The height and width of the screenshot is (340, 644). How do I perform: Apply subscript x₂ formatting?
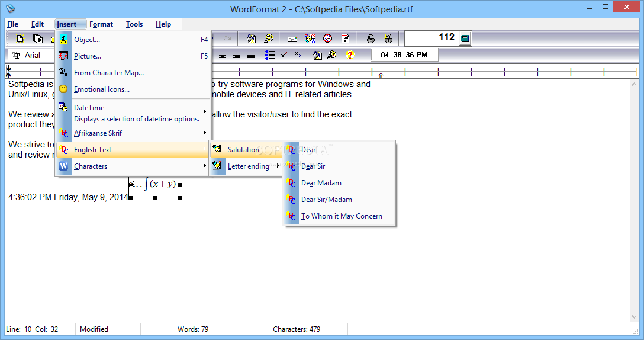[298, 54]
